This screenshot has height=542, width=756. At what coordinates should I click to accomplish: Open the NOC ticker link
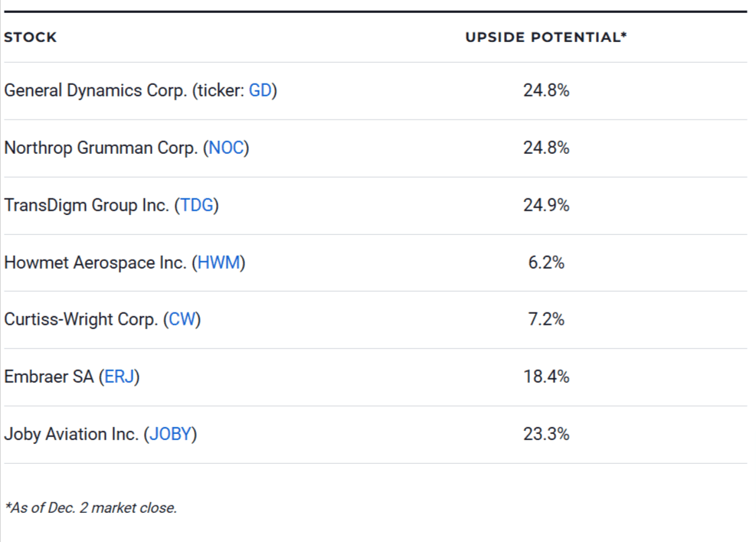tap(227, 148)
